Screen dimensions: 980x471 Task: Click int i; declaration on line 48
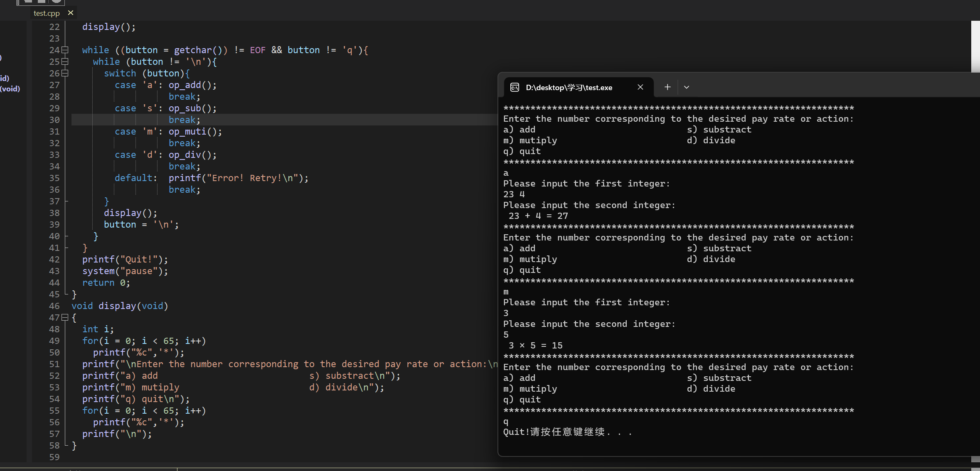click(x=98, y=329)
